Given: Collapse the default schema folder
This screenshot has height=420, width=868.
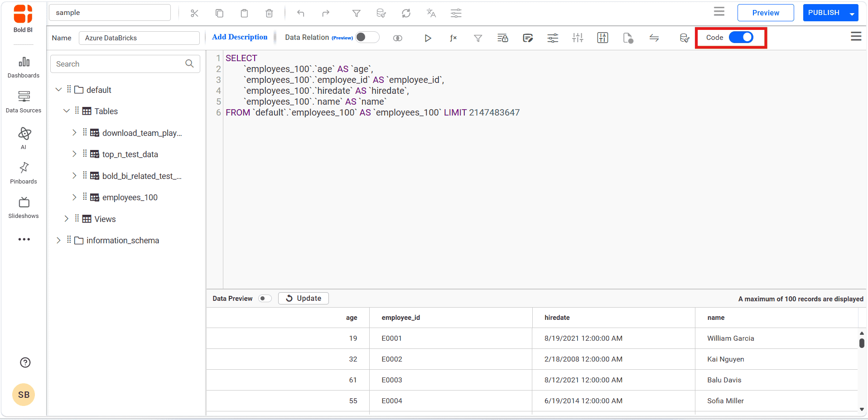Looking at the screenshot, I should pyautogui.click(x=58, y=90).
